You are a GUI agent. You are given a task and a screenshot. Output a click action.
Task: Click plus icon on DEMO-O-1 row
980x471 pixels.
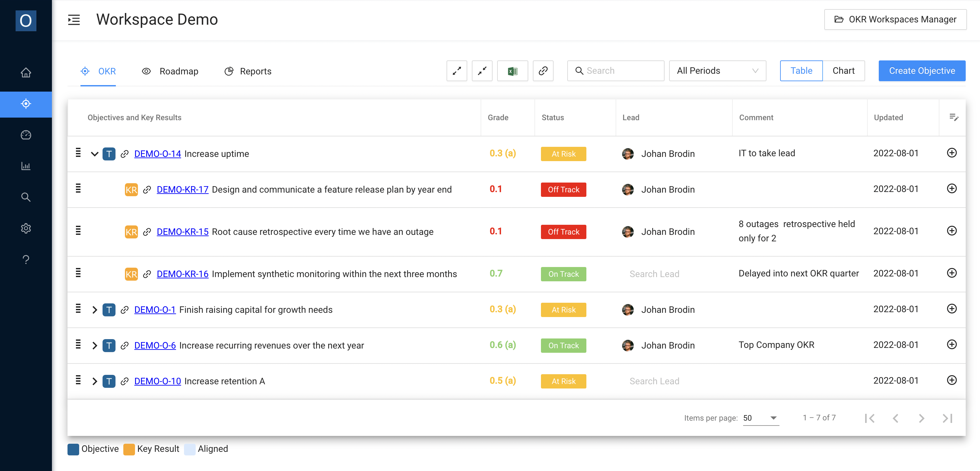click(x=952, y=309)
